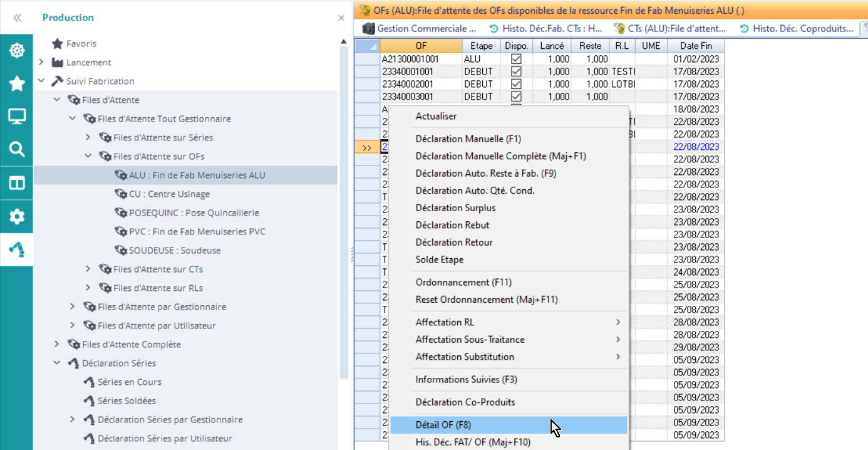Close the Production panel with X

[x=341, y=18]
